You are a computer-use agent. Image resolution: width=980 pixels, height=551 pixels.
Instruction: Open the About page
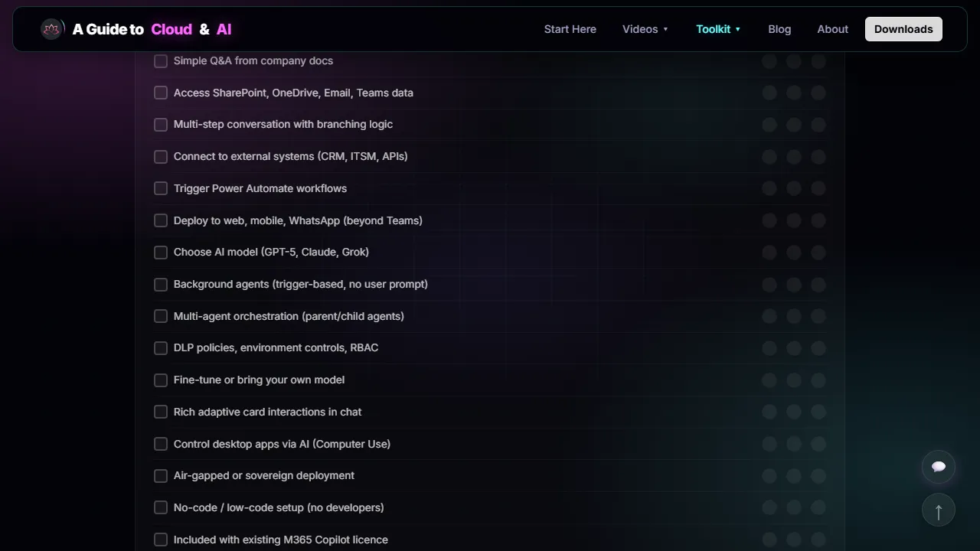(x=832, y=29)
